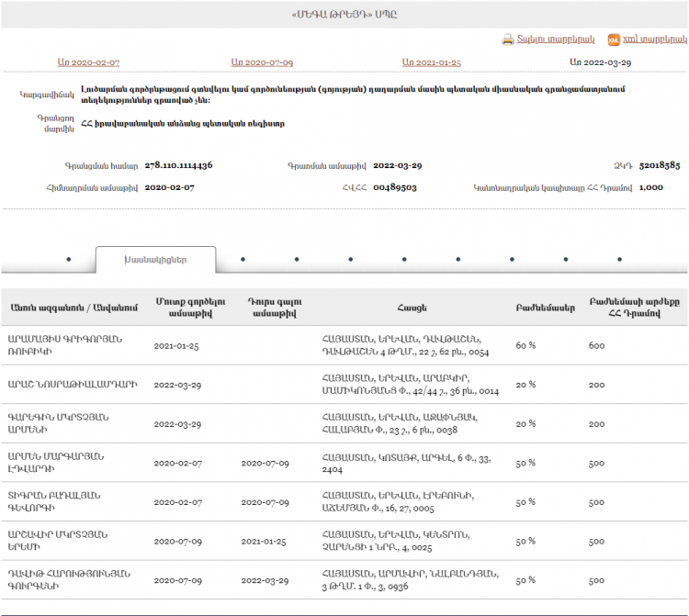Click the Մուտք գործելու ամսաթիվ column header

190,308
